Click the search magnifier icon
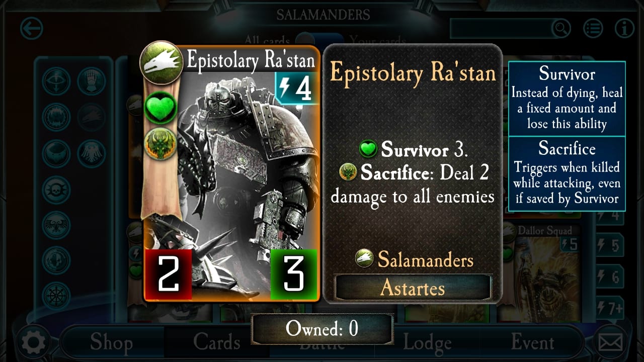 point(560,28)
